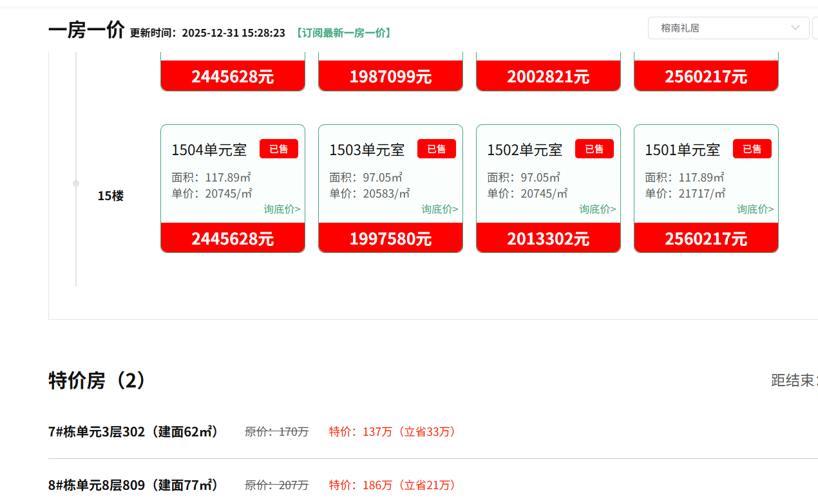Click the 已售 badge on unit 1501
The height and width of the screenshot is (504, 818).
(752, 149)
